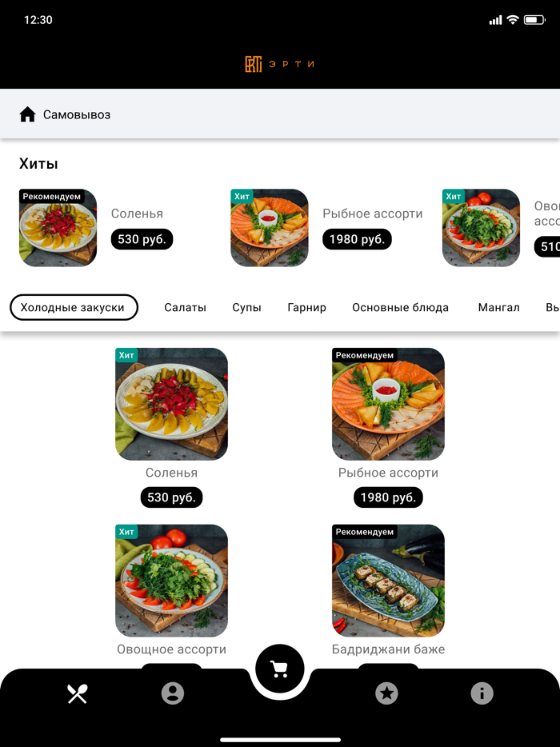Click the home icon beside Самовывоз
The height and width of the screenshot is (747, 560).
(x=27, y=114)
